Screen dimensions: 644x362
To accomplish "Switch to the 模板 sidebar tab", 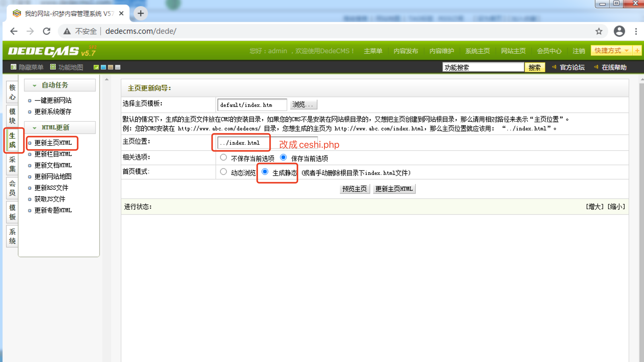I will (x=12, y=212).
